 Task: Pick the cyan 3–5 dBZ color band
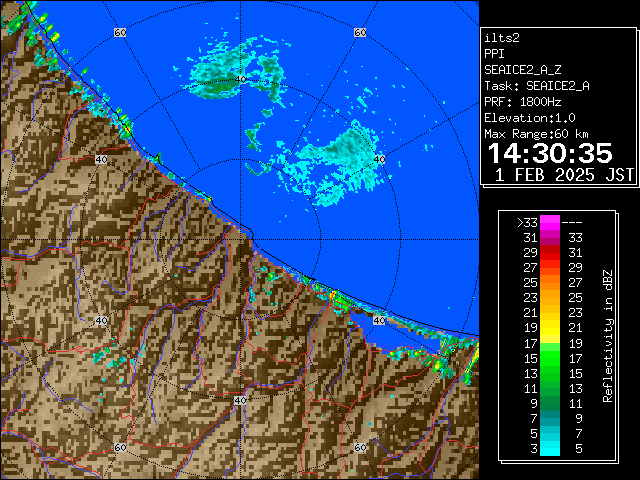(x=550, y=448)
